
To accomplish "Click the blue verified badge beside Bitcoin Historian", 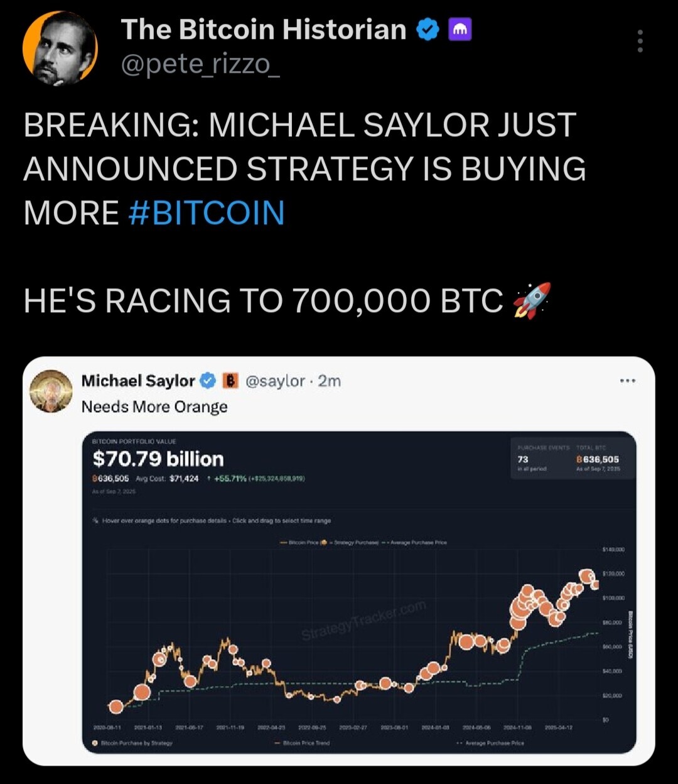I will 428,30.
